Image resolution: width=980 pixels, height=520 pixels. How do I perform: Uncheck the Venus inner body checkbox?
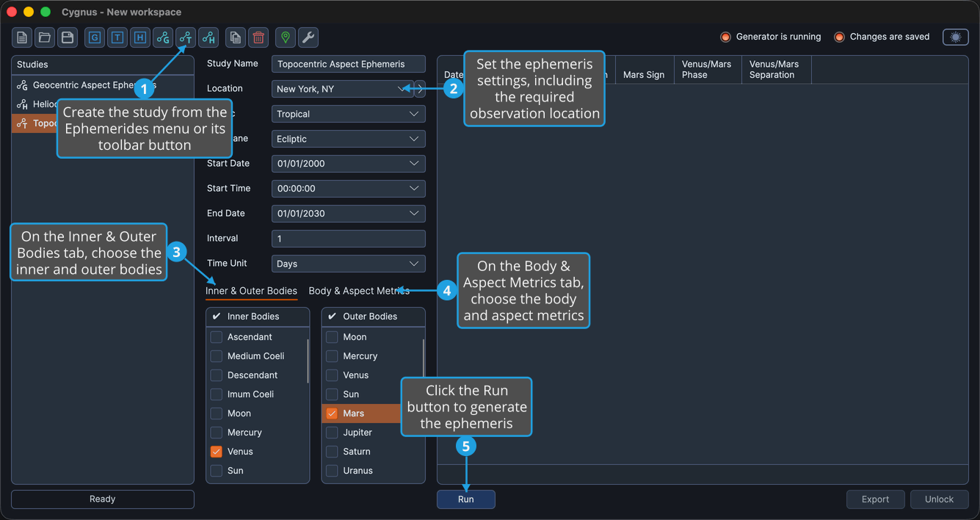(217, 452)
